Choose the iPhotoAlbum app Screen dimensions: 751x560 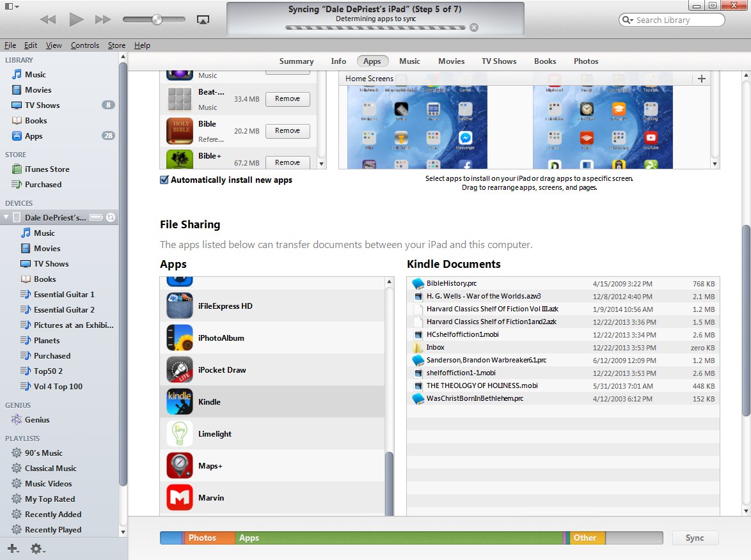click(221, 338)
